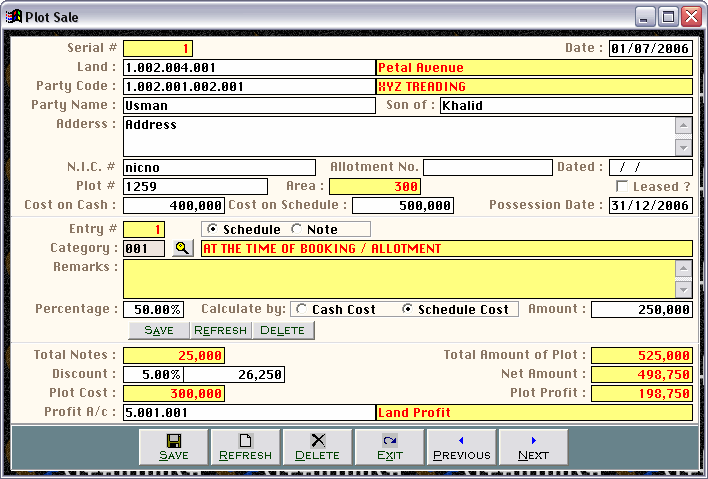Click the Serial # field
The height and width of the screenshot is (479, 708).
(x=158, y=48)
